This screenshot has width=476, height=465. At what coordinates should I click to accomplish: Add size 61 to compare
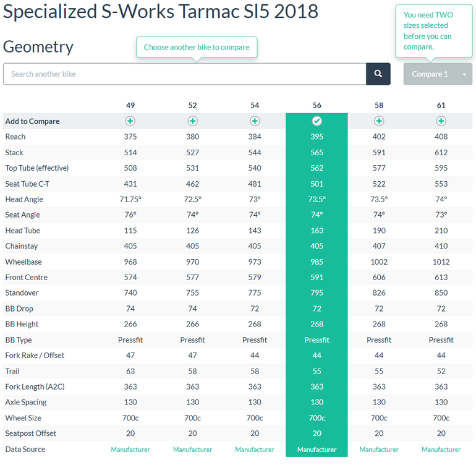(x=441, y=121)
